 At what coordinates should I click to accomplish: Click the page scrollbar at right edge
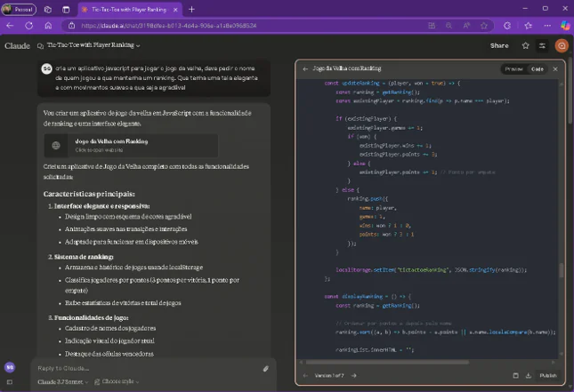coord(571,92)
